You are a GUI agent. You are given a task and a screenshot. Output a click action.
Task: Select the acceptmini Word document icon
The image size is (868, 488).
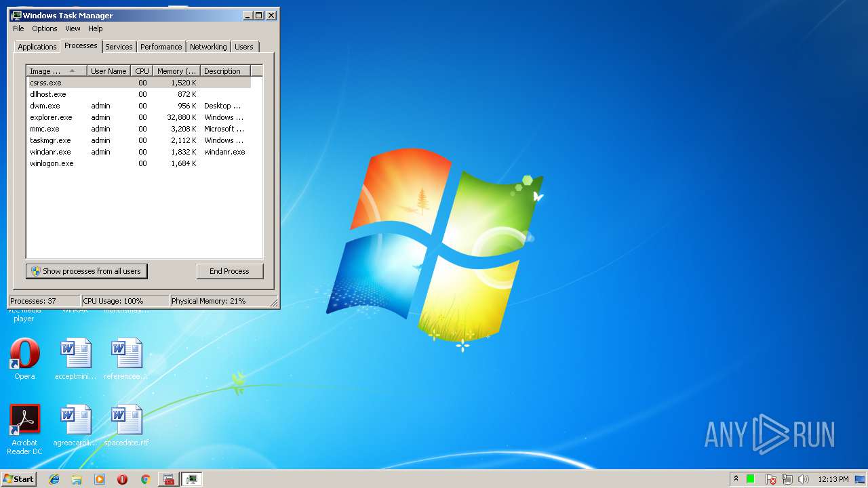(x=75, y=359)
